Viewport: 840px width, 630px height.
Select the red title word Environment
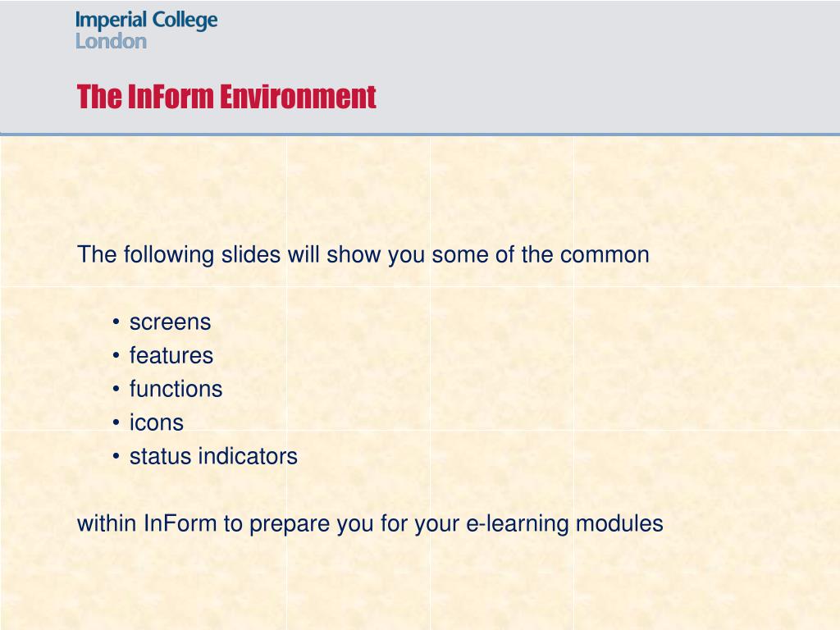pyautogui.click(x=298, y=97)
